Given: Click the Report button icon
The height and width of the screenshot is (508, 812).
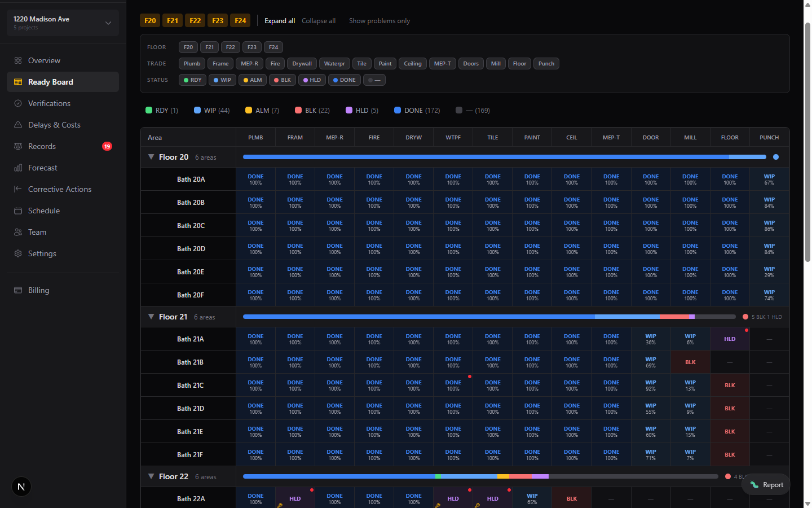Looking at the screenshot, I should [754, 484].
